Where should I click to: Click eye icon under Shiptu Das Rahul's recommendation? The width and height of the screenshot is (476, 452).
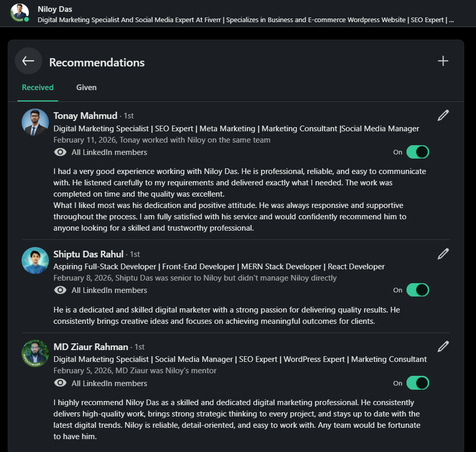click(x=60, y=290)
